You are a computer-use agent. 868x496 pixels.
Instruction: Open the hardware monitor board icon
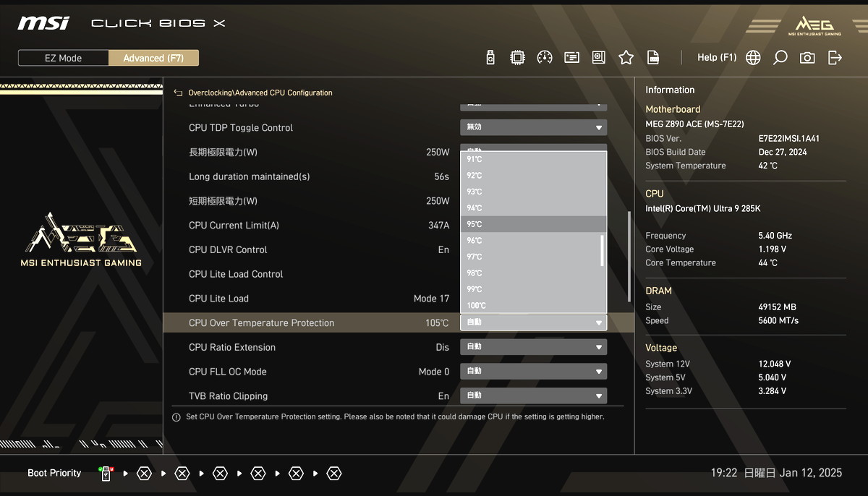[598, 58]
